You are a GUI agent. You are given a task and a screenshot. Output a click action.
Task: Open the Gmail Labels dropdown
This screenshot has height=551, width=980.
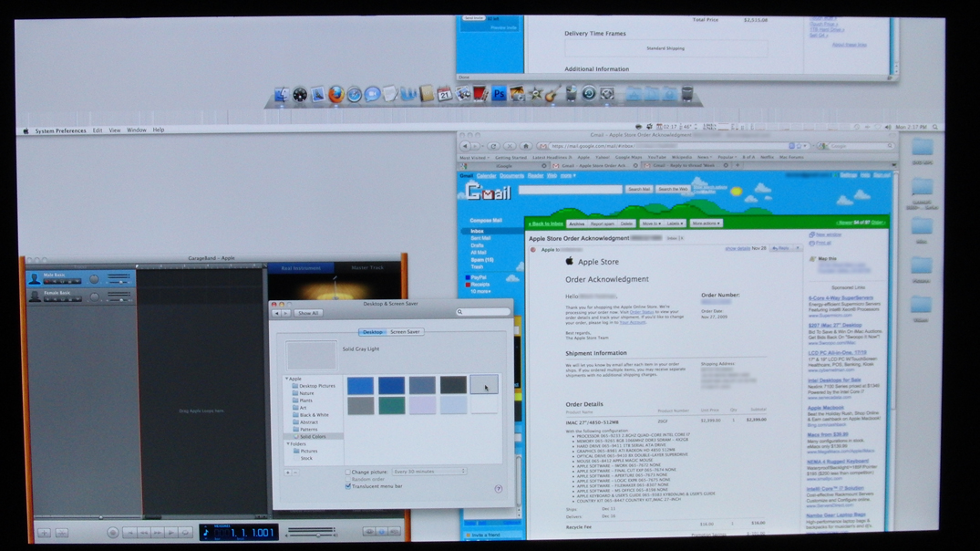pos(675,224)
